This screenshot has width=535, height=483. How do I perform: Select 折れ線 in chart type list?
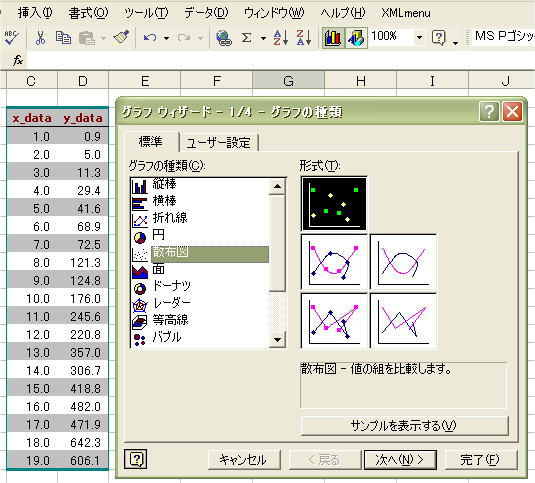[170, 218]
